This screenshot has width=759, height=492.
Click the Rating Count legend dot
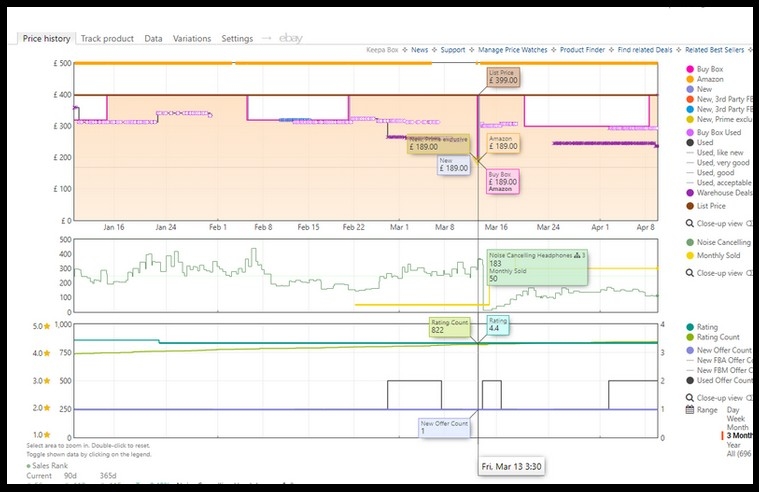[688, 337]
